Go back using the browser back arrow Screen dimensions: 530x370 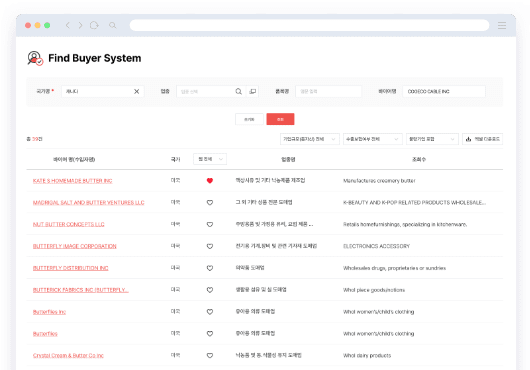coord(68,25)
